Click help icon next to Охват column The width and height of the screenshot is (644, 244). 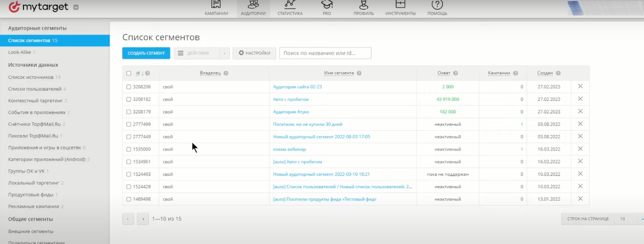[455, 73]
